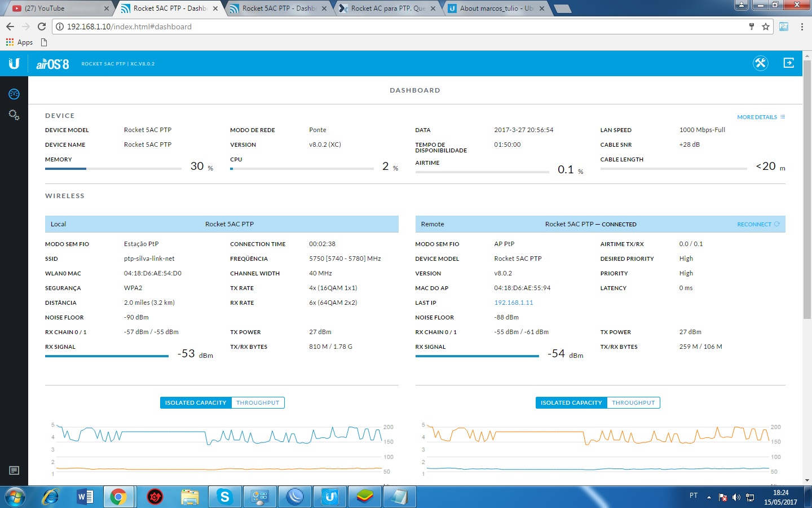Click the vertical scrollbar thumb
This screenshot has height=508, width=812.
pyautogui.click(x=807, y=189)
